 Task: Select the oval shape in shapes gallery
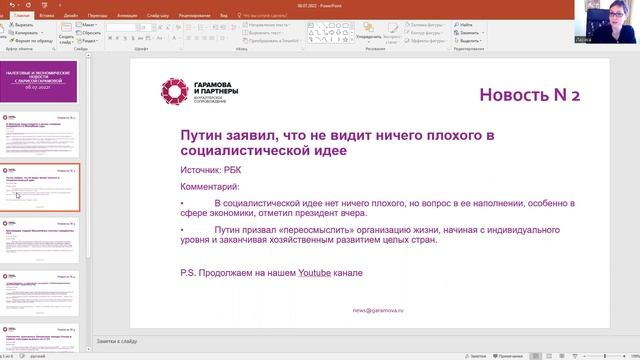coord(338,25)
